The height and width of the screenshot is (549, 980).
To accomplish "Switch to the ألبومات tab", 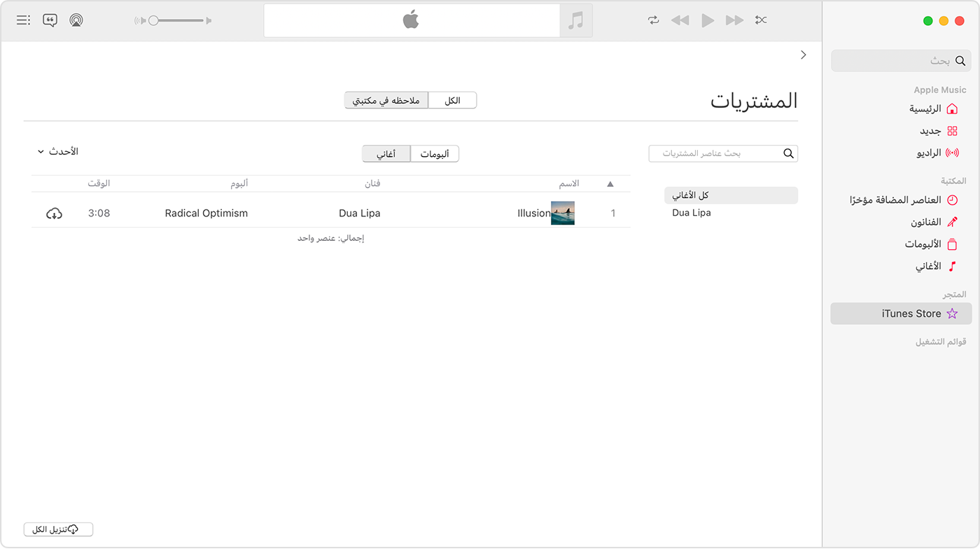I will [435, 154].
